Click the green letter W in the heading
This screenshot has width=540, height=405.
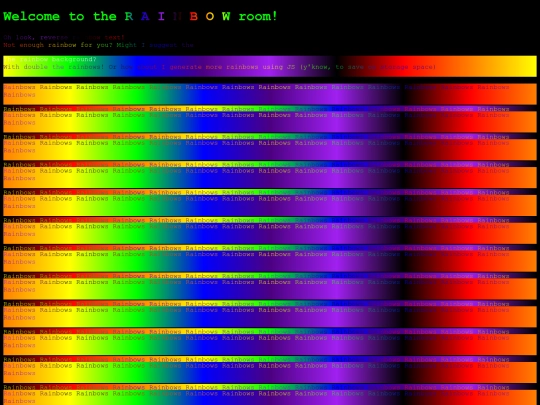coord(226,16)
